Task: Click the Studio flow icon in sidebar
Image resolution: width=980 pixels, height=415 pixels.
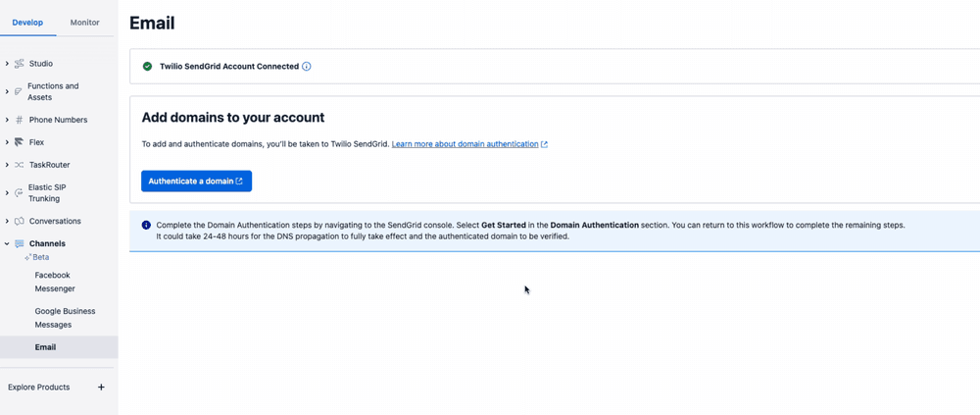Action: pos(19,64)
